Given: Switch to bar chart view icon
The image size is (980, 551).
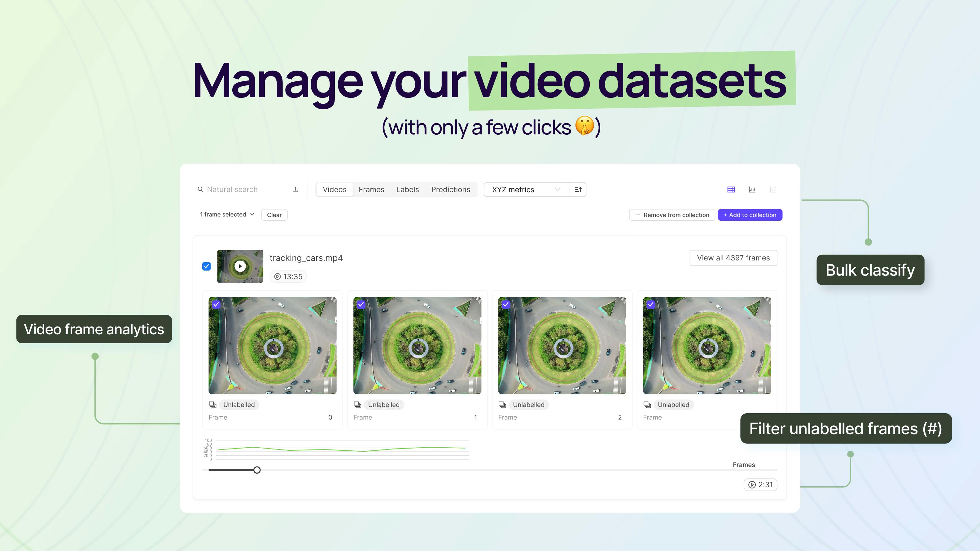Looking at the screenshot, I should [x=752, y=189].
